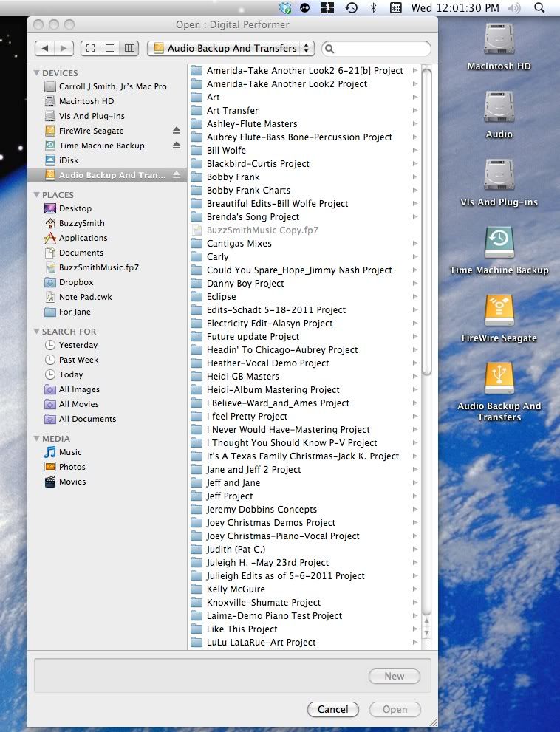The image size is (560, 732).
Task: Search for files from Past Week
Action: [x=107, y=360]
